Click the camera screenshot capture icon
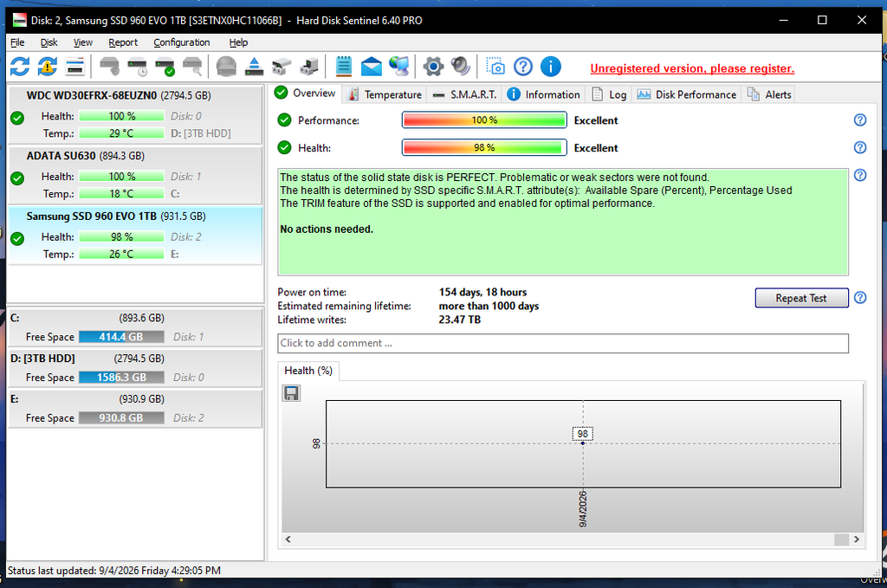The height and width of the screenshot is (588, 887). point(495,67)
